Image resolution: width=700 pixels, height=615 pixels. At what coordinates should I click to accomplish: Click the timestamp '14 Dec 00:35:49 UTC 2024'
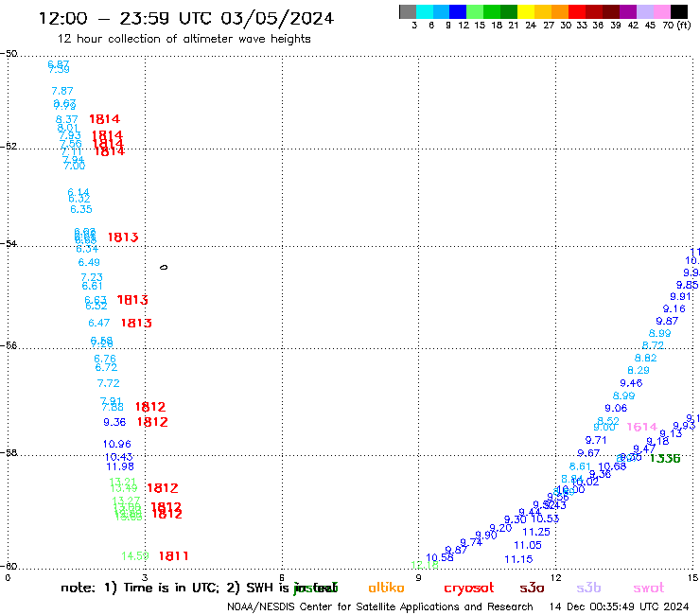coord(619,607)
